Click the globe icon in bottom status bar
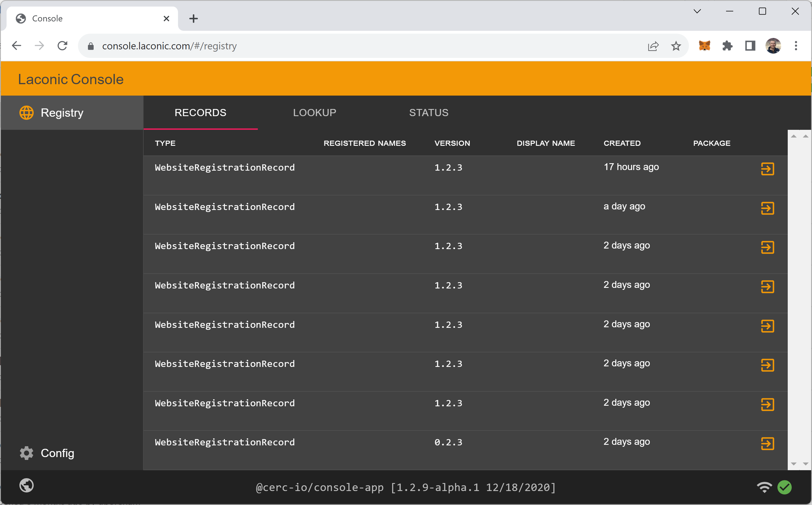Screen dimensions: 812x505 click(26, 485)
